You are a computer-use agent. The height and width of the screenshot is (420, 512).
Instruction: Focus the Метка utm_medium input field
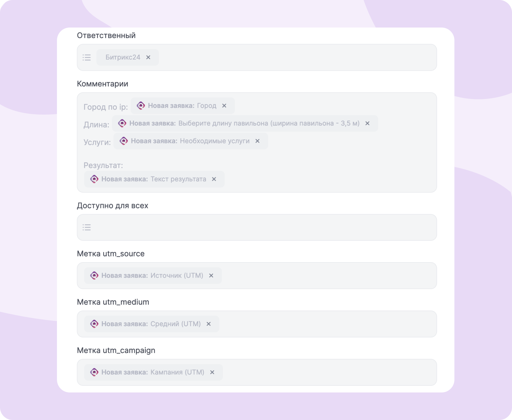point(320,324)
